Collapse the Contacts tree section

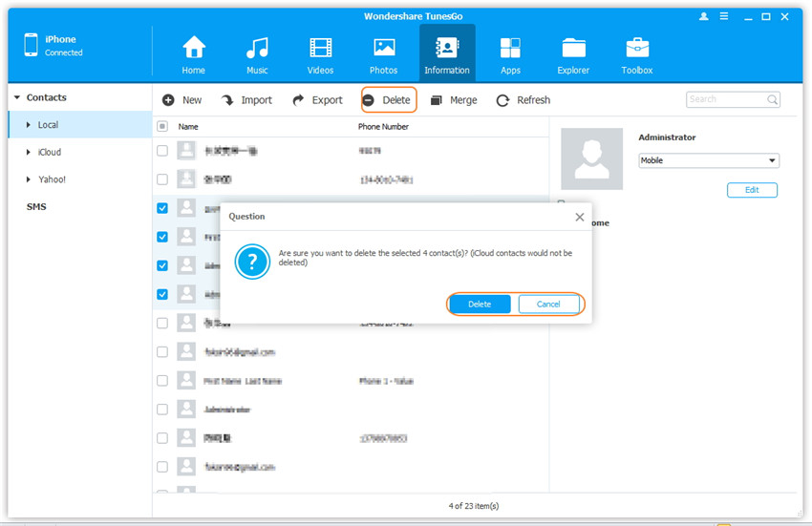[x=17, y=97]
